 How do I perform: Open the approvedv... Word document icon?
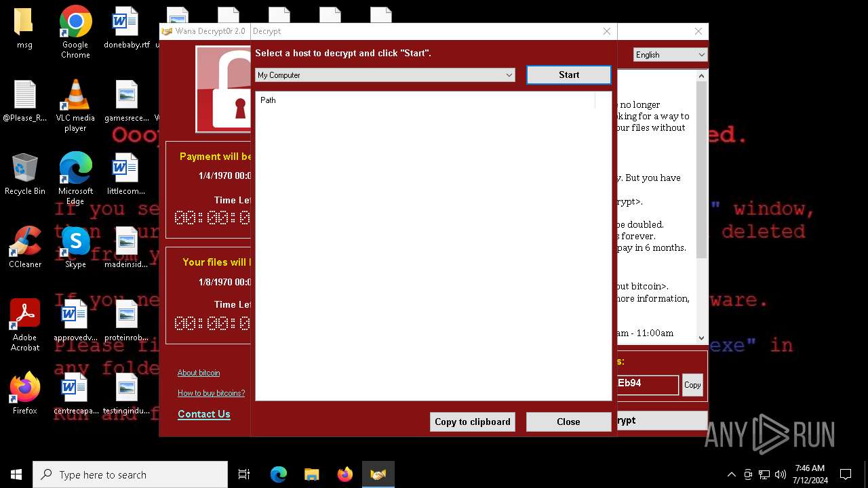coord(75,321)
